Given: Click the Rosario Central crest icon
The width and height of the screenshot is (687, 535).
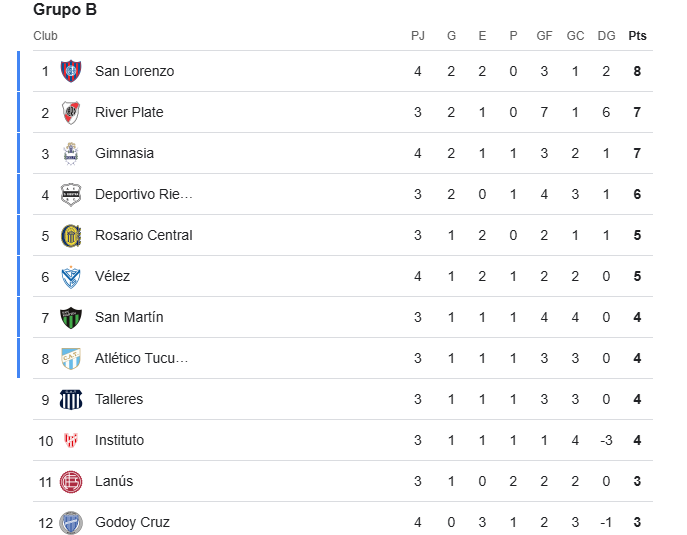Looking at the screenshot, I should pyautogui.click(x=71, y=236).
